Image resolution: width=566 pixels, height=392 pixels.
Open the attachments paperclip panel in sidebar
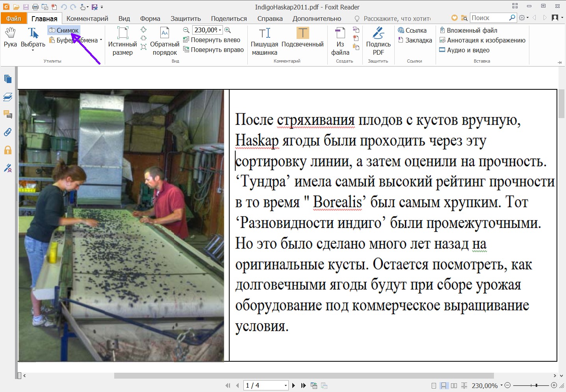point(7,132)
